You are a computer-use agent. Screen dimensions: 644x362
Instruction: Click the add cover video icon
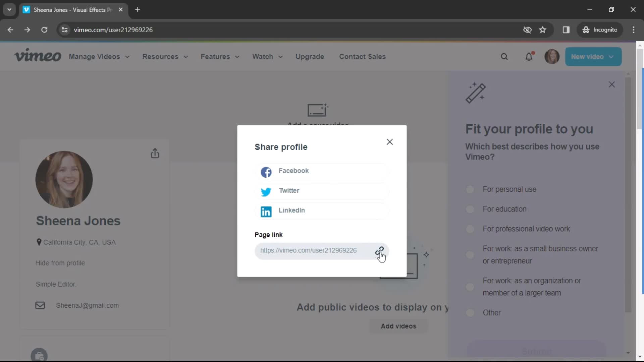(318, 110)
